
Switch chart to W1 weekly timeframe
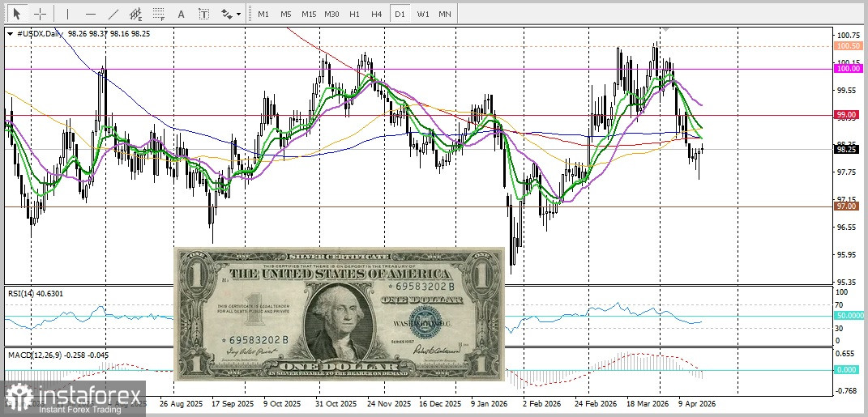point(423,14)
